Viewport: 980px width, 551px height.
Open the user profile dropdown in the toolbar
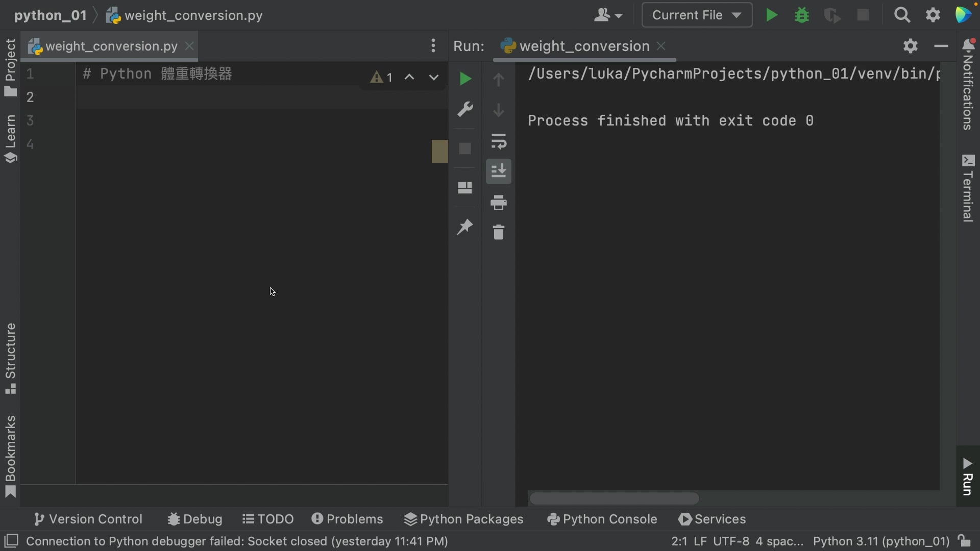608,15
